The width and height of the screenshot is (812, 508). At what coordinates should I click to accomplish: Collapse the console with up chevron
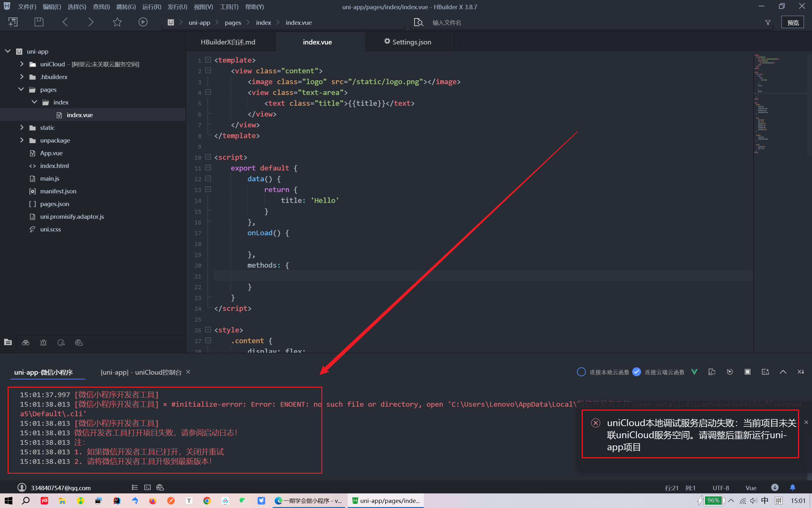[x=783, y=371]
